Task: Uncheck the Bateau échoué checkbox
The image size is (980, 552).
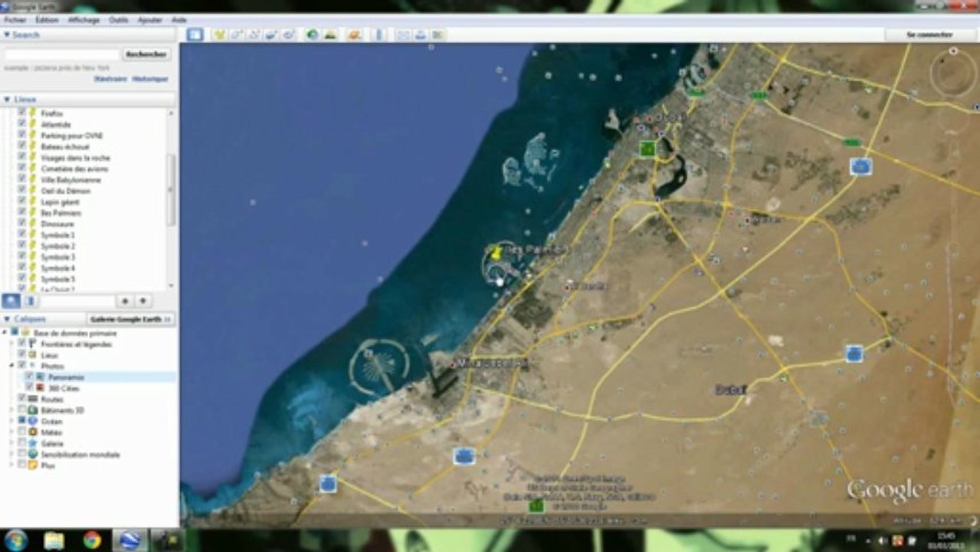Action: coord(21,146)
